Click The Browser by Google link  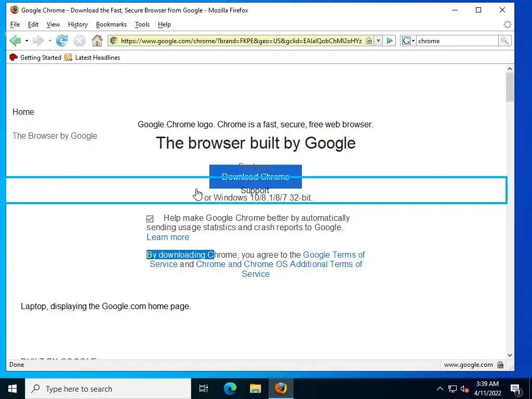(55, 136)
